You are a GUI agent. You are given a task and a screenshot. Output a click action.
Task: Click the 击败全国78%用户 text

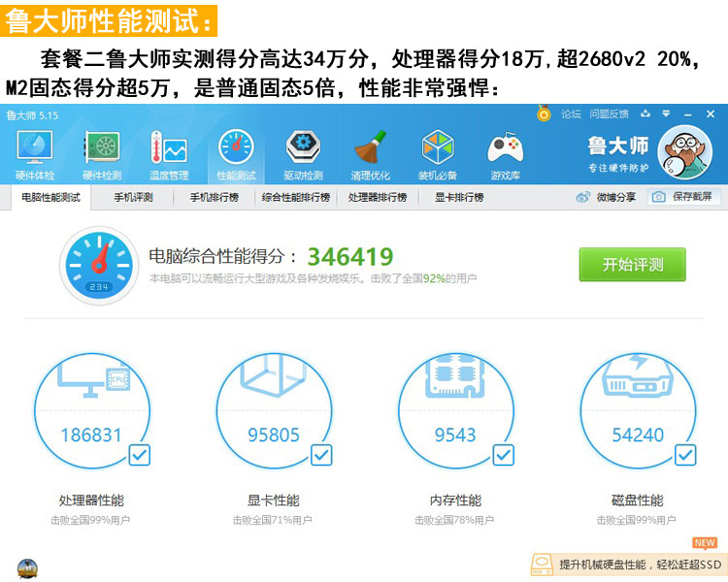[454, 520]
